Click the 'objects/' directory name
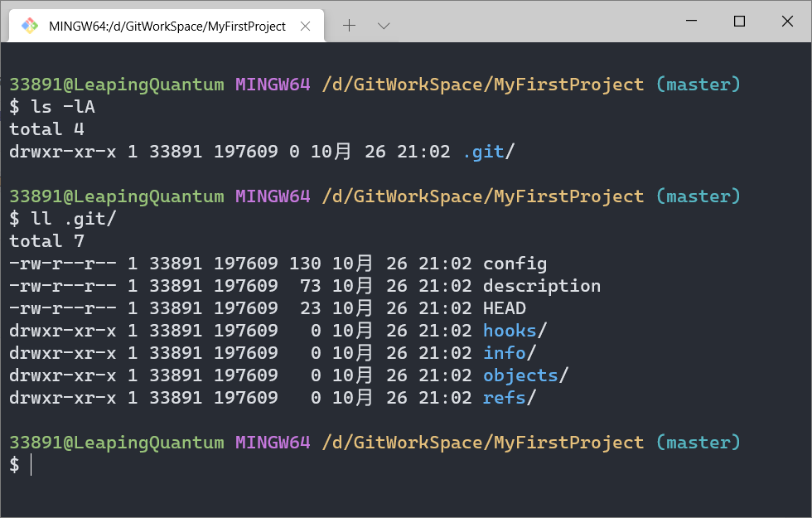812x518 pixels. click(525, 375)
